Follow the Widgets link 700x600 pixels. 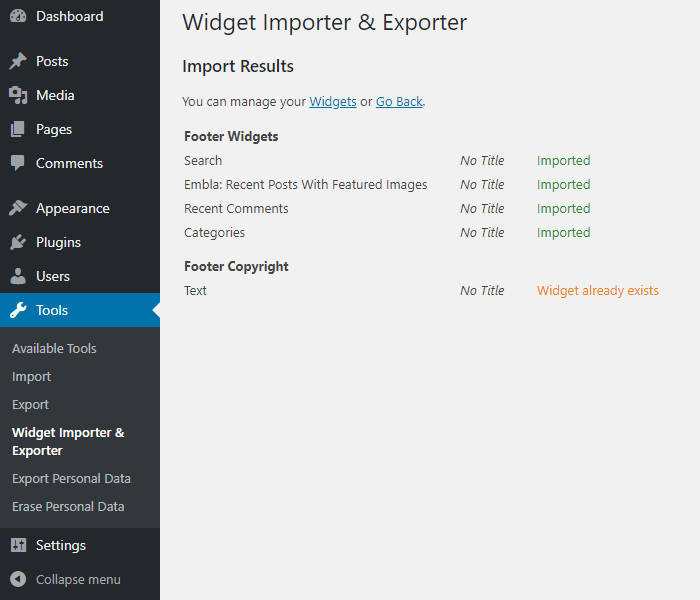click(x=333, y=102)
